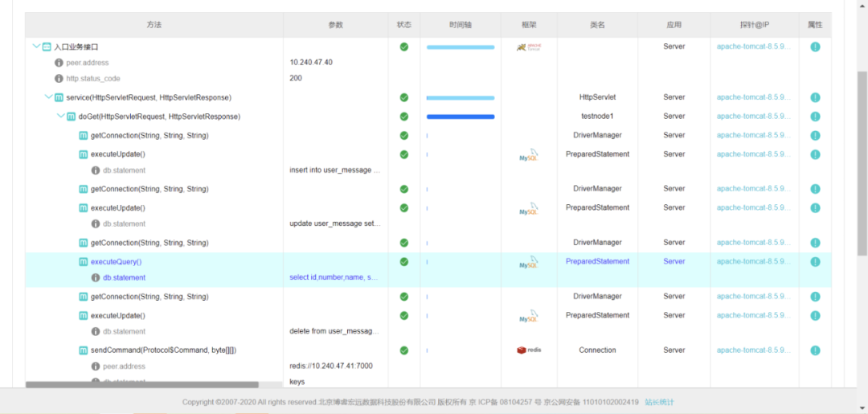Click info icon of redis peer.address row

(x=95, y=367)
